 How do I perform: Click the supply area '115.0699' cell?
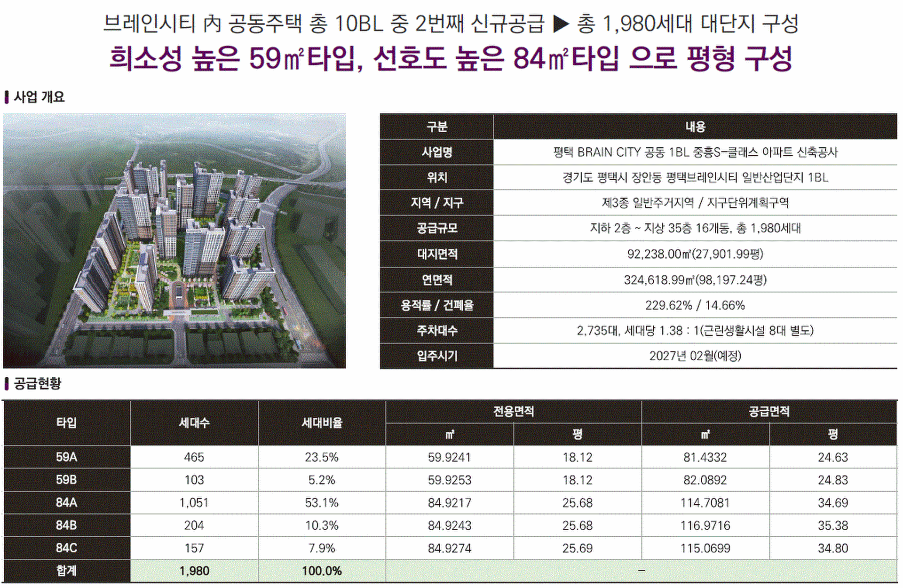tap(705, 548)
